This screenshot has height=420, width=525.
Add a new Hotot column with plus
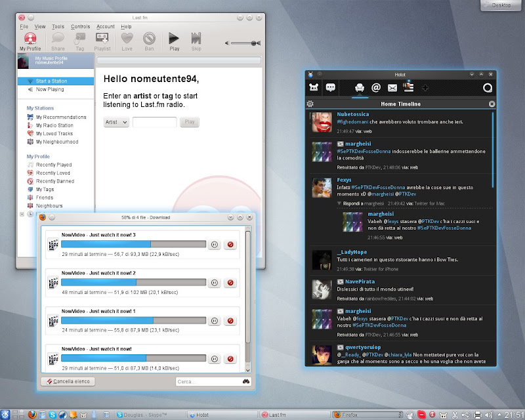(425, 87)
